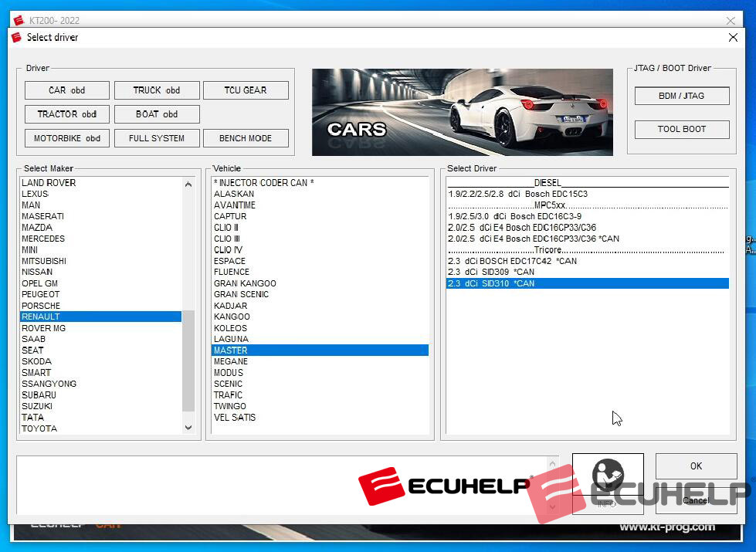This screenshot has height=552, width=756.
Task: Select MEGANE in the vehicle list
Action: point(320,361)
